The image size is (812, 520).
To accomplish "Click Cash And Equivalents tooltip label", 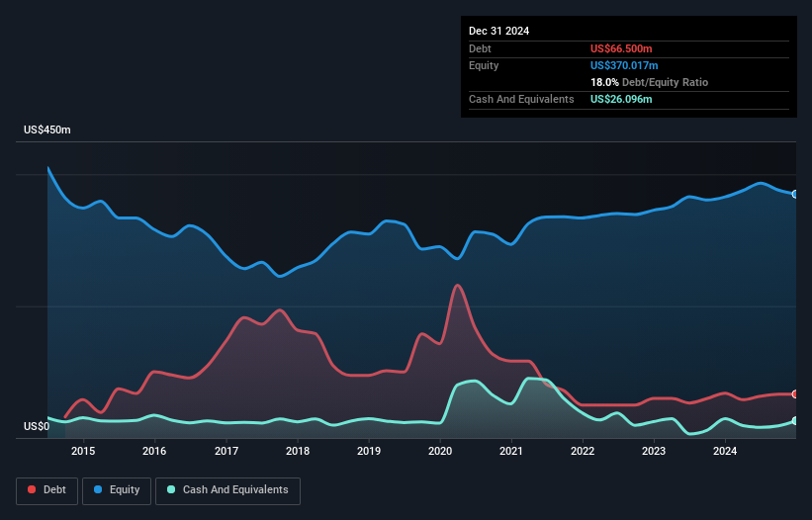I will click(x=521, y=99).
